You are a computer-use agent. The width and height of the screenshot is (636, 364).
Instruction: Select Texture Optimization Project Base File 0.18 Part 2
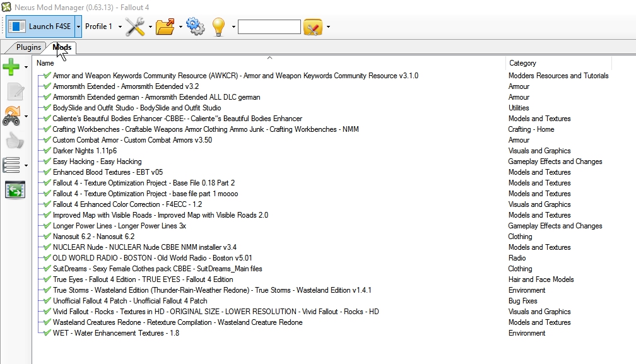(x=144, y=183)
